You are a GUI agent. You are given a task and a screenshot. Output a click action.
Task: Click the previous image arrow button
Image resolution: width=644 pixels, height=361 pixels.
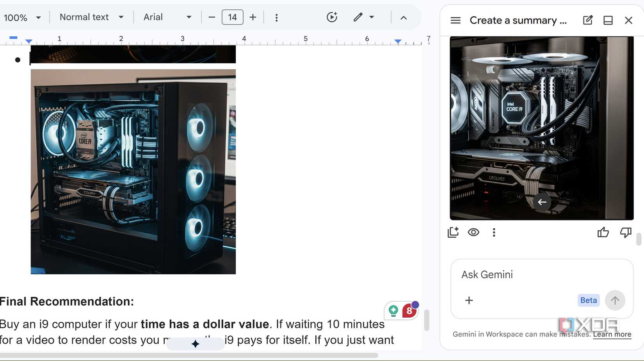[542, 202]
